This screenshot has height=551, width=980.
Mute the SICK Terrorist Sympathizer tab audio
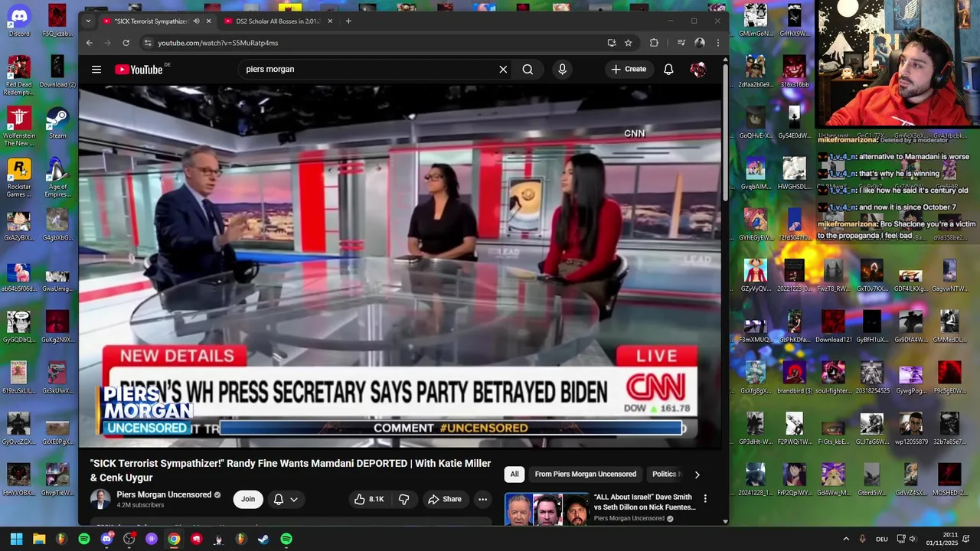196,21
